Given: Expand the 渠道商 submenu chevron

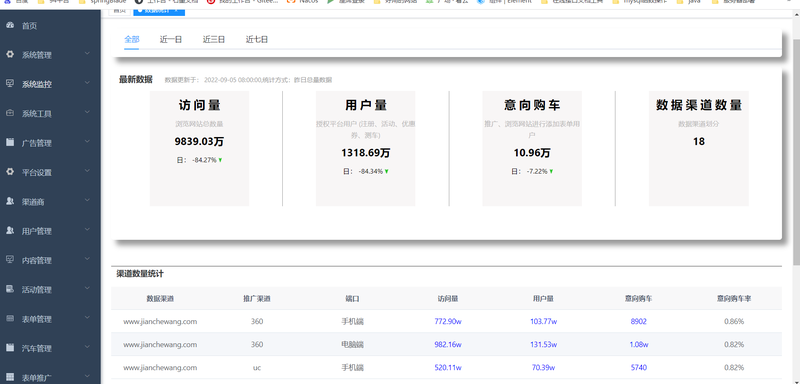Looking at the screenshot, I should click(87, 200).
